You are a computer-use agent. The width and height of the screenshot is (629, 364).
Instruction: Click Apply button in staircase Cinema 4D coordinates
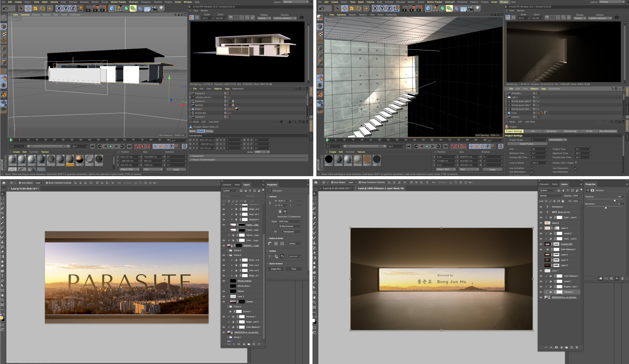[492, 169]
